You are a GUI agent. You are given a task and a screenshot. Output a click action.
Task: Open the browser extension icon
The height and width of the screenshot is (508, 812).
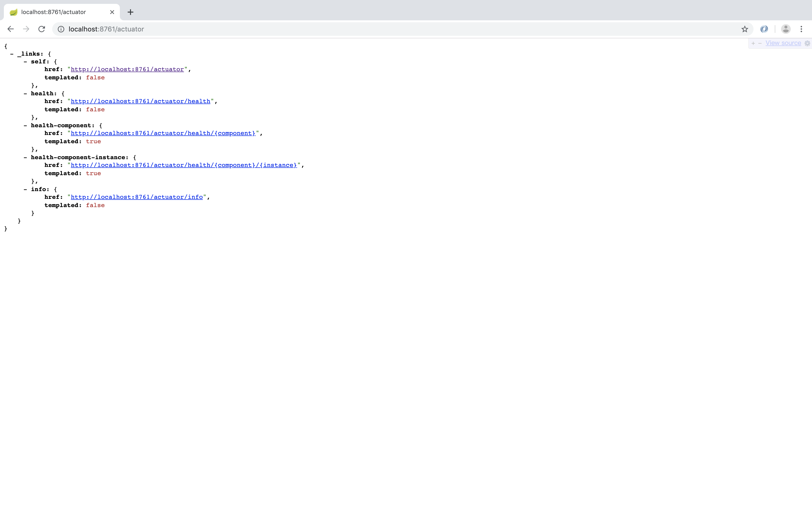tap(764, 29)
